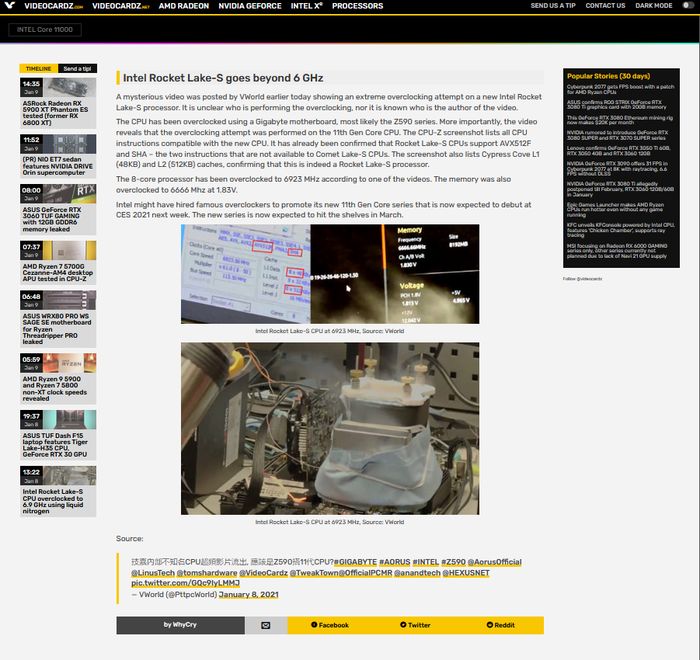Click Follow @videocardz link

tap(582, 279)
